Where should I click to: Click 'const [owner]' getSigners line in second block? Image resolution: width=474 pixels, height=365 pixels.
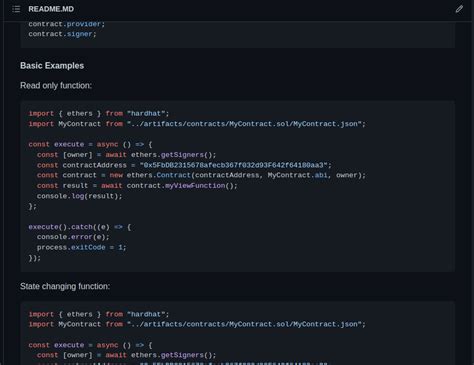click(127, 355)
